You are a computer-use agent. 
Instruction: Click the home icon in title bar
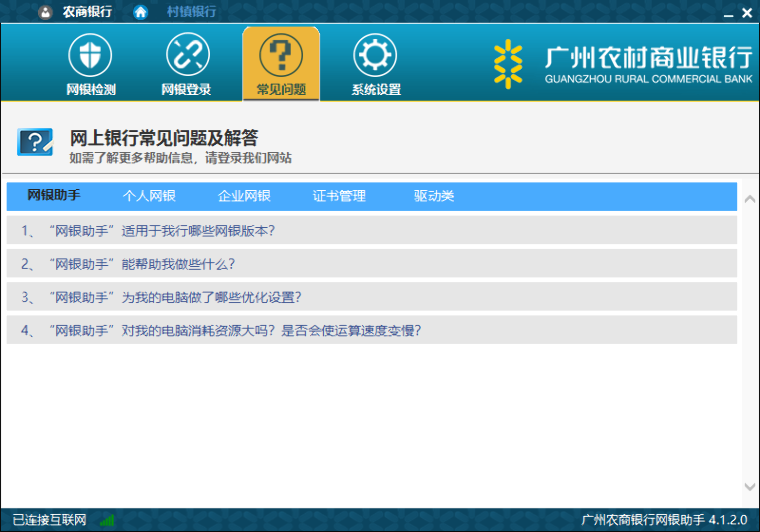141,12
